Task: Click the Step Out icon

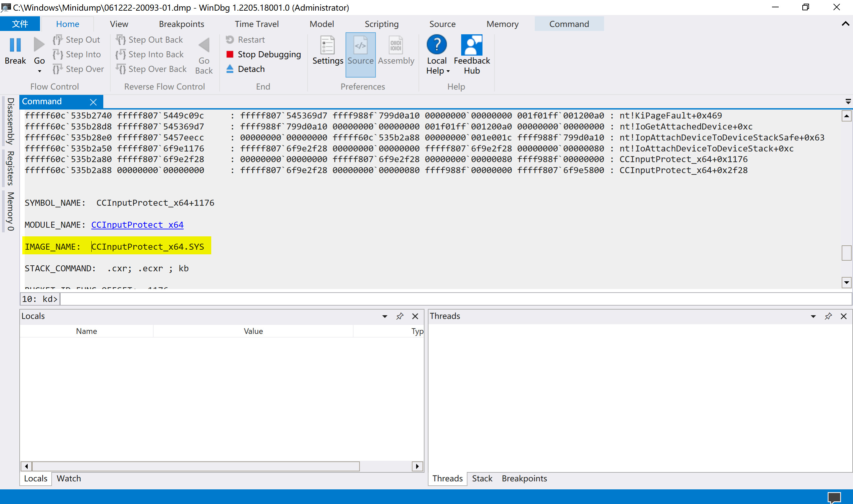Action: (x=57, y=40)
